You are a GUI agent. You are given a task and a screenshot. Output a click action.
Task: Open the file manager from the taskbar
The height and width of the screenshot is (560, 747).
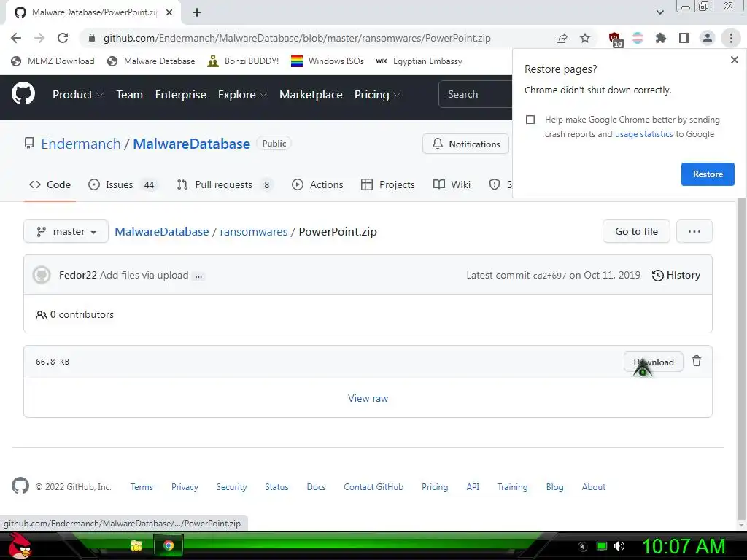[x=136, y=545]
